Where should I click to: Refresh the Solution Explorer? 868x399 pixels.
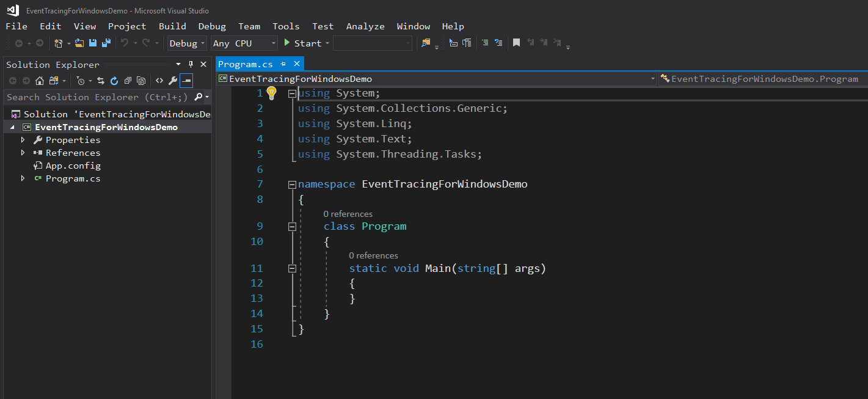(x=114, y=81)
